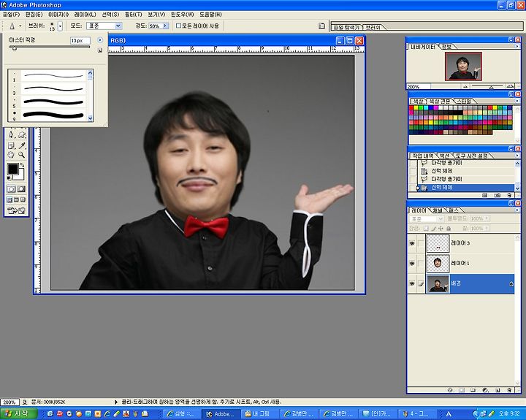526x420 pixels.
Task: Toggle link box for 레이어 3
Action: pos(421,243)
